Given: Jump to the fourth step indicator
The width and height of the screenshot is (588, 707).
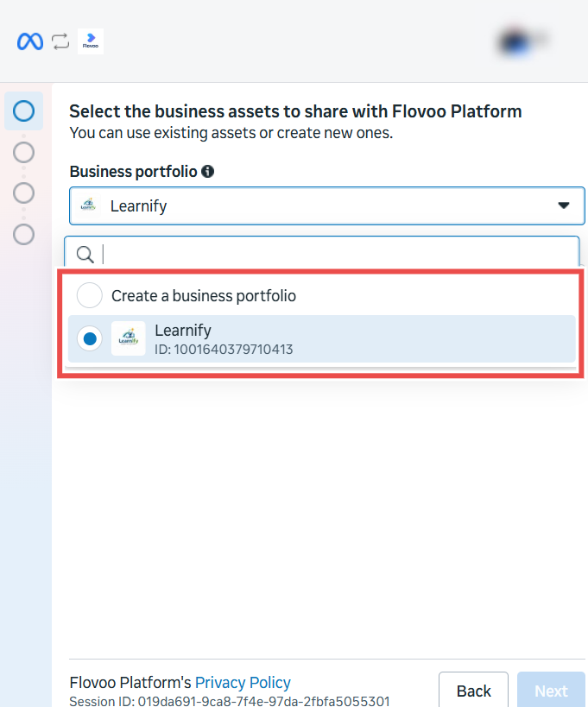Looking at the screenshot, I should coord(24,235).
